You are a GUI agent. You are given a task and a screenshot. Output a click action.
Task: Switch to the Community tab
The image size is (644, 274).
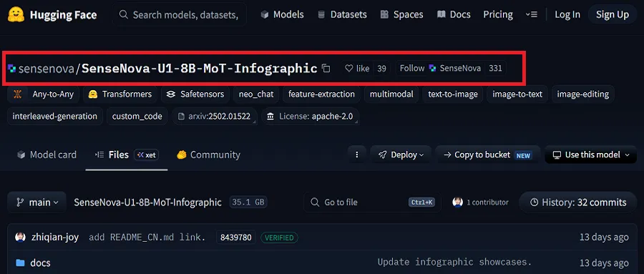(x=208, y=155)
